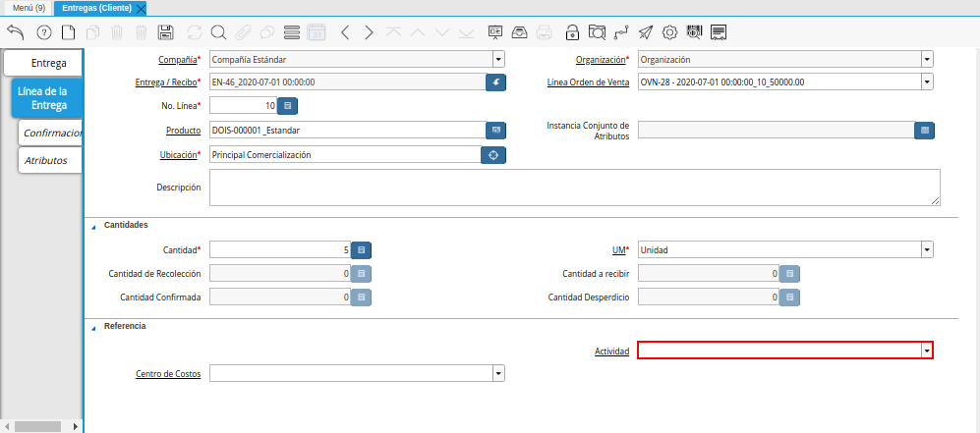Click the Producto label link

point(183,131)
